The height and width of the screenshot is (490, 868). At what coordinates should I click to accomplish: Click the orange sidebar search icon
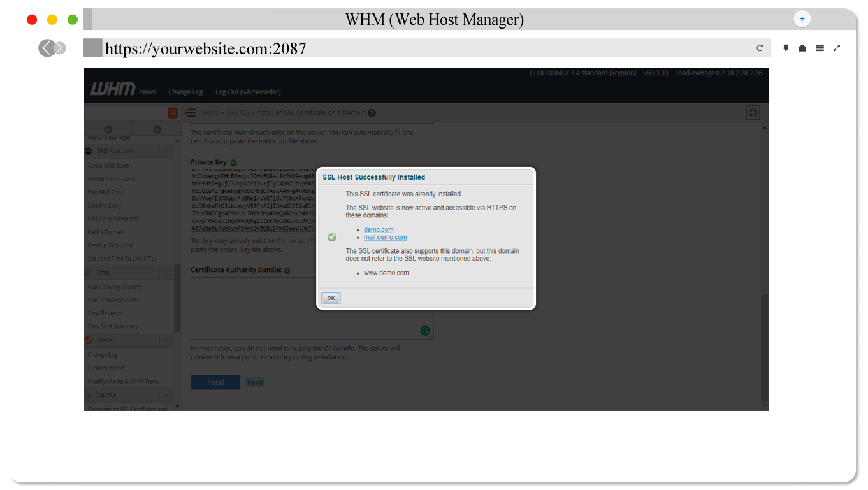click(173, 113)
